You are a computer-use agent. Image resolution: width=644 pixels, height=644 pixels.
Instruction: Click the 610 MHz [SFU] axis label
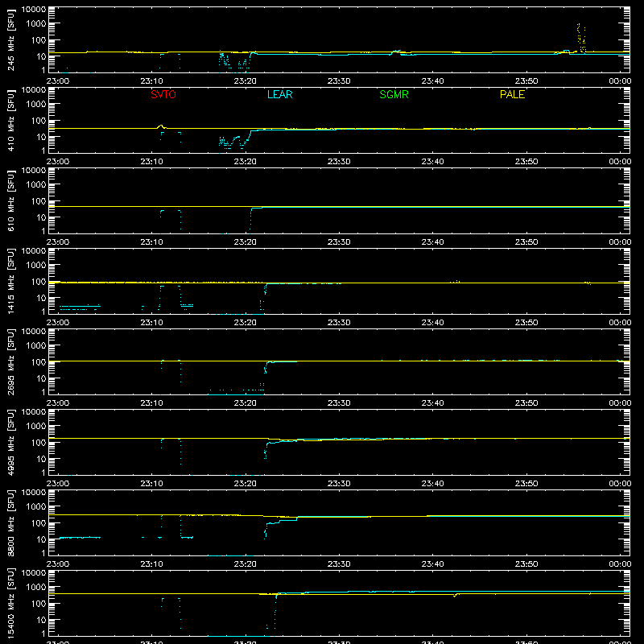coord(10,200)
